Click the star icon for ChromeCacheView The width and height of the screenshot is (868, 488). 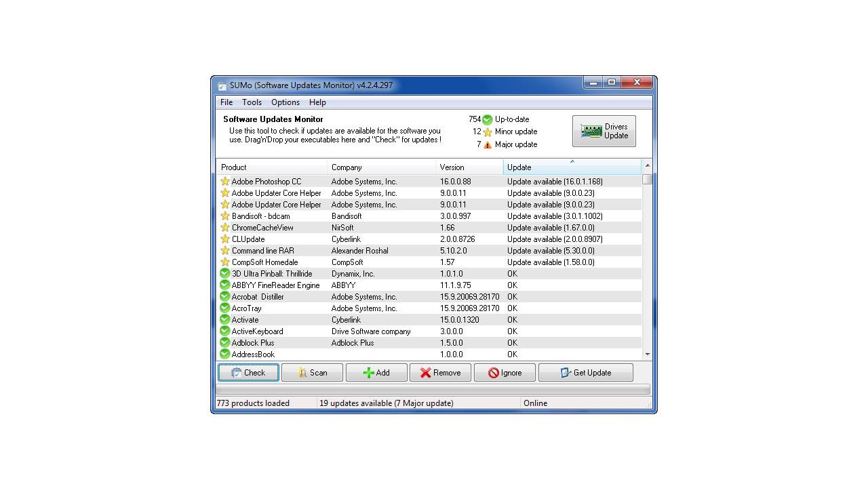point(224,228)
